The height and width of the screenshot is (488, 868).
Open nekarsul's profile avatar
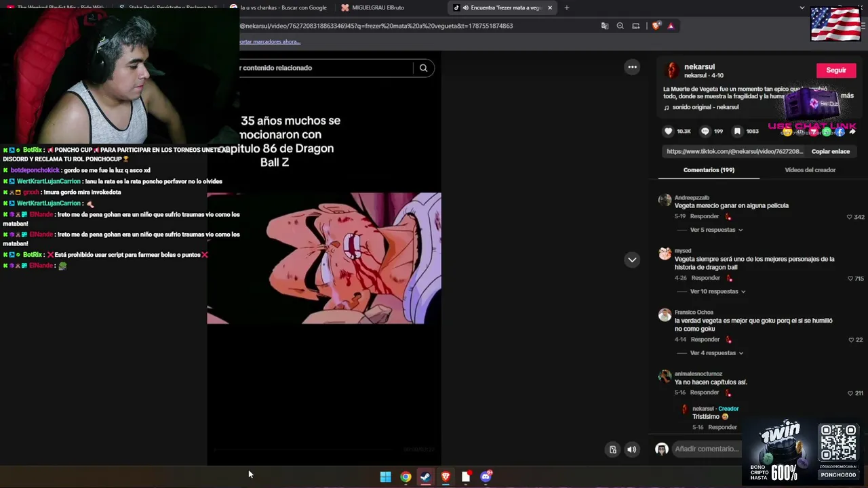tap(671, 70)
